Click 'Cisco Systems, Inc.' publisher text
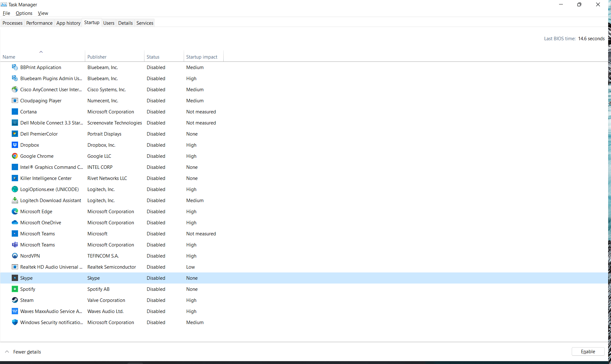 [106, 89]
